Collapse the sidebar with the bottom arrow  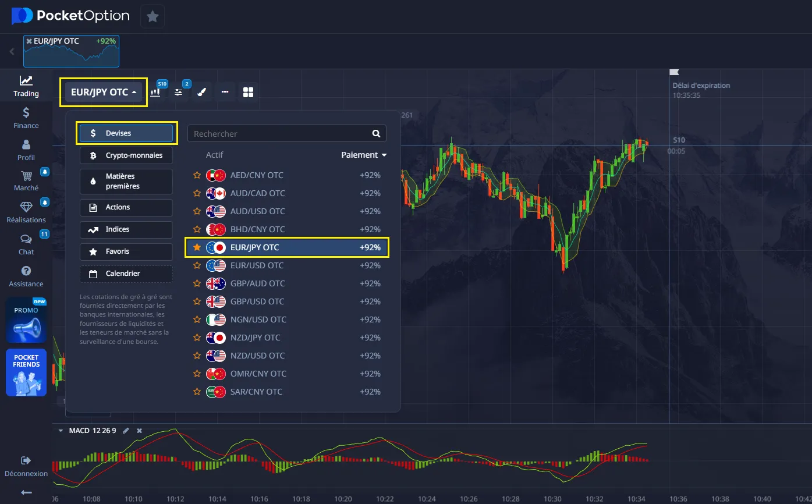click(26, 492)
